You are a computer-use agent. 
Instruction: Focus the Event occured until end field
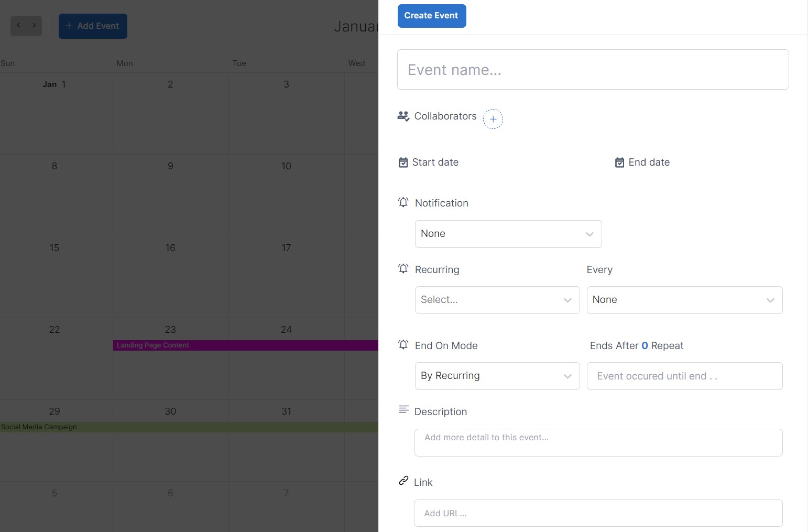coord(684,376)
